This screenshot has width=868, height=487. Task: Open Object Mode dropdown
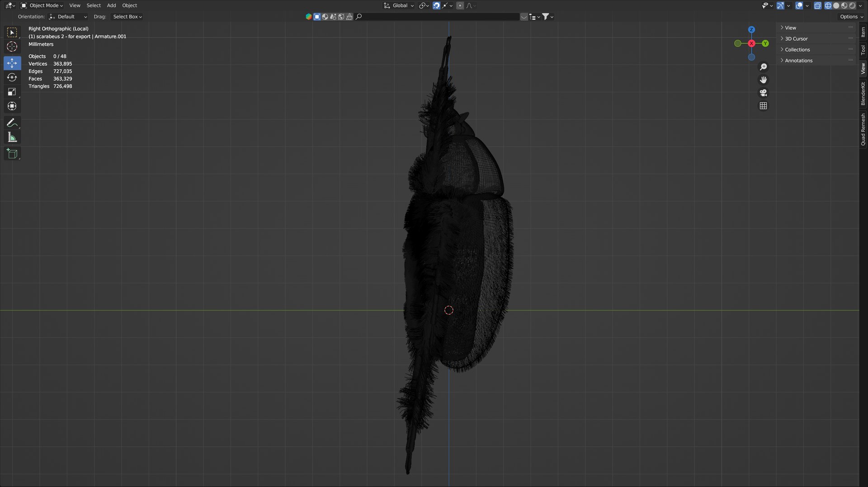(x=42, y=5)
